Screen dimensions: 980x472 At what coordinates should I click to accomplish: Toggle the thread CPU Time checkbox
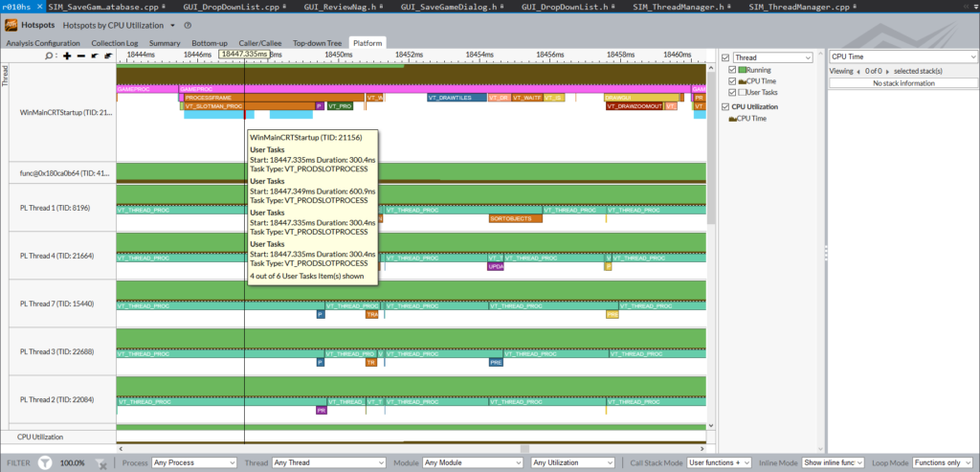(732, 81)
